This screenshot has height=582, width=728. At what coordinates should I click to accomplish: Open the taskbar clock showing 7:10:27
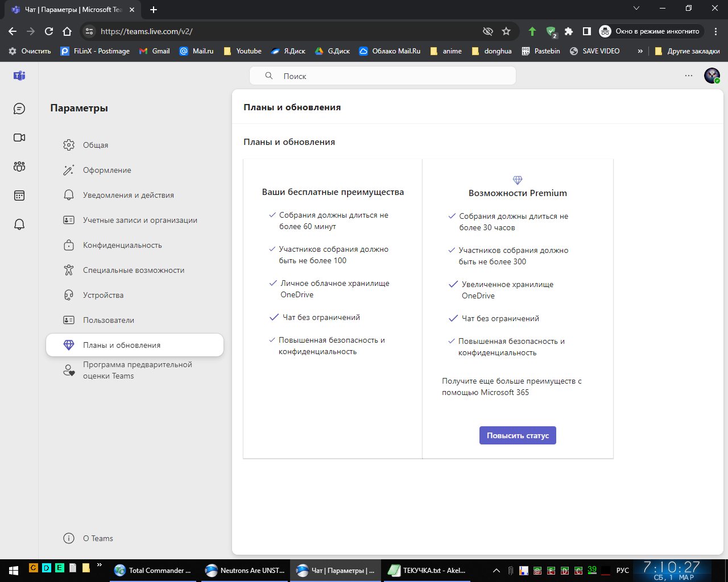point(672,570)
